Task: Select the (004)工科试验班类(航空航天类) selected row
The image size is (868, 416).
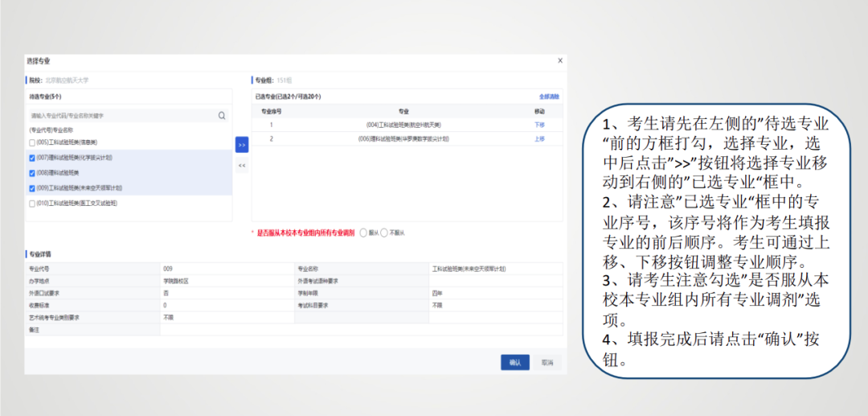Action: tap(403, 125)
